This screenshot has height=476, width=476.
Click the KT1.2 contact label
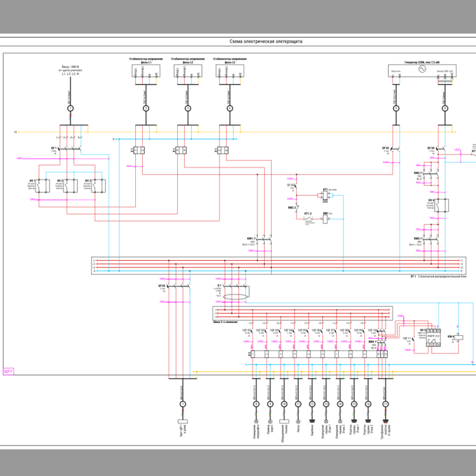[308, 214]
